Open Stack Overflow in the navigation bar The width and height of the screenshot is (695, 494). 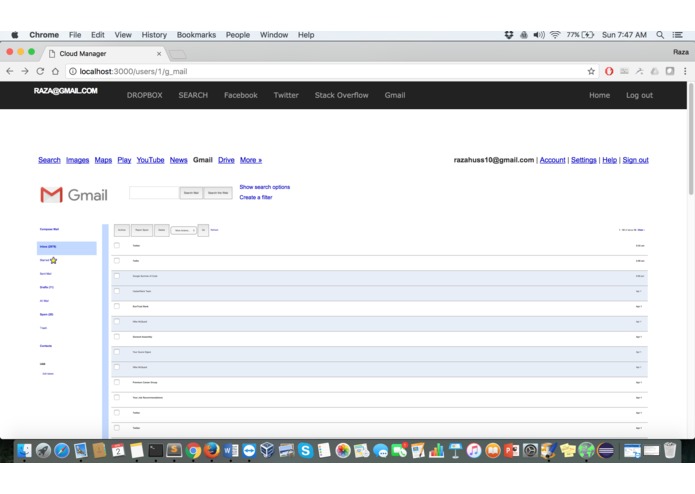341,95
